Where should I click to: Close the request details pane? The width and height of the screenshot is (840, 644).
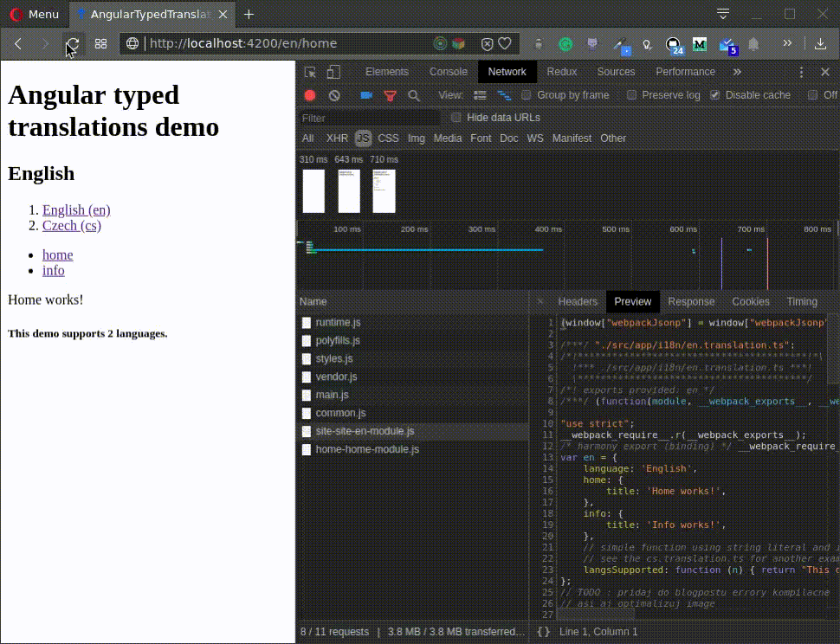tap(540, 302)
